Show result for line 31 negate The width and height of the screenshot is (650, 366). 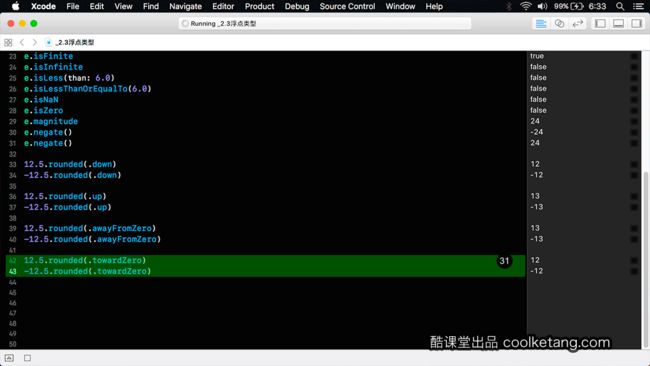tap(634, 143)
